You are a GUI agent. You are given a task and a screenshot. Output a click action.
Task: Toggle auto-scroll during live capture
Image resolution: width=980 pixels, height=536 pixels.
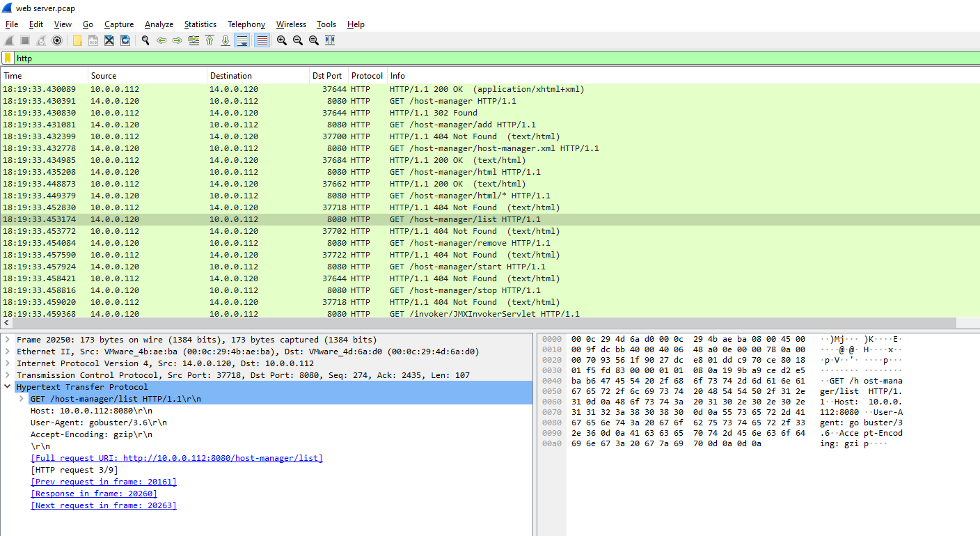pyautogui.click(x=242, y=40)
